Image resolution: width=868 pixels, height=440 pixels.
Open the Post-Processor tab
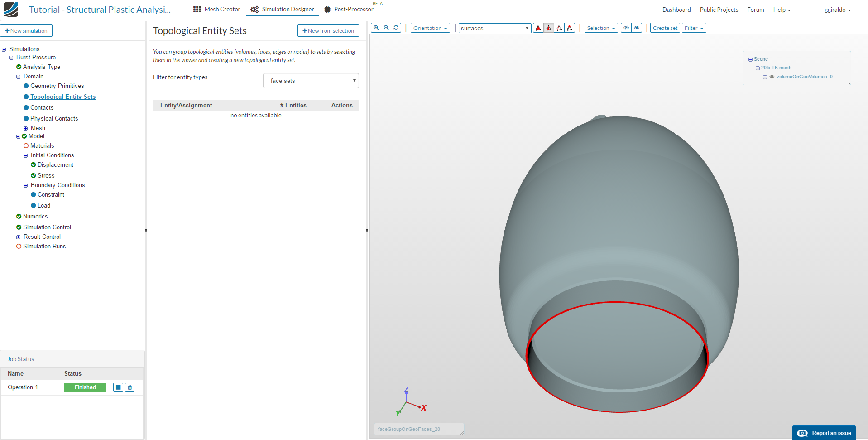pyautogui.click(x=349, y=10)
